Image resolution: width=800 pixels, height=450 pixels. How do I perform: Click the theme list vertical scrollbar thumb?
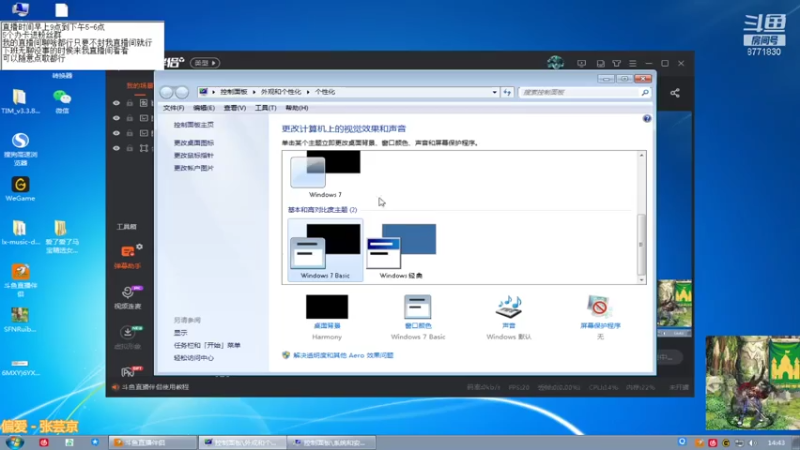click(641, 244)
